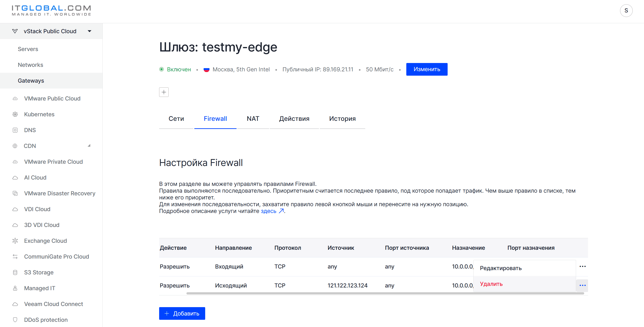Click the AI Cloud icon
The image size is (644, 327).
coord(15,178)
